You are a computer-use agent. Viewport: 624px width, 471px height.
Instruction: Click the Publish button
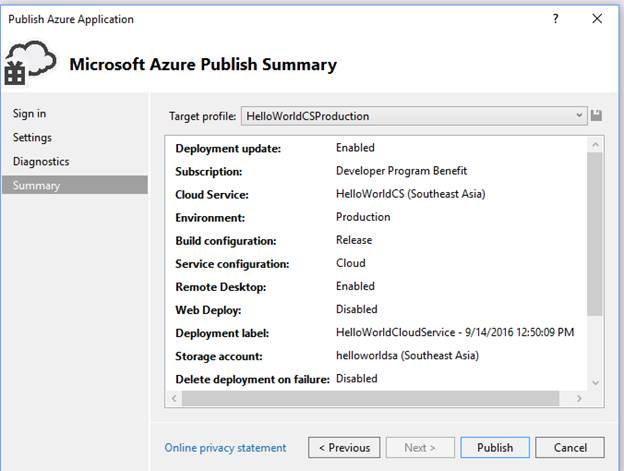[495, 448]
